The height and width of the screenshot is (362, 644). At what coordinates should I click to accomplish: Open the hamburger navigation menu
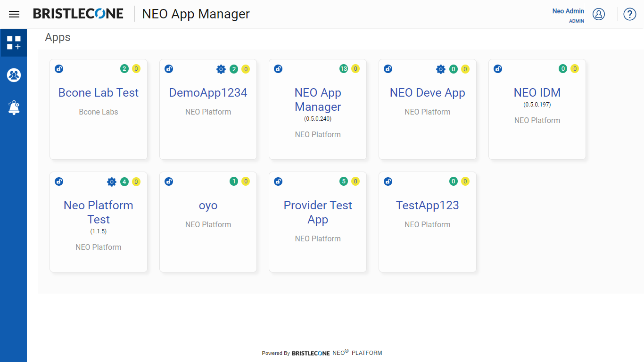tap(14, 14)
